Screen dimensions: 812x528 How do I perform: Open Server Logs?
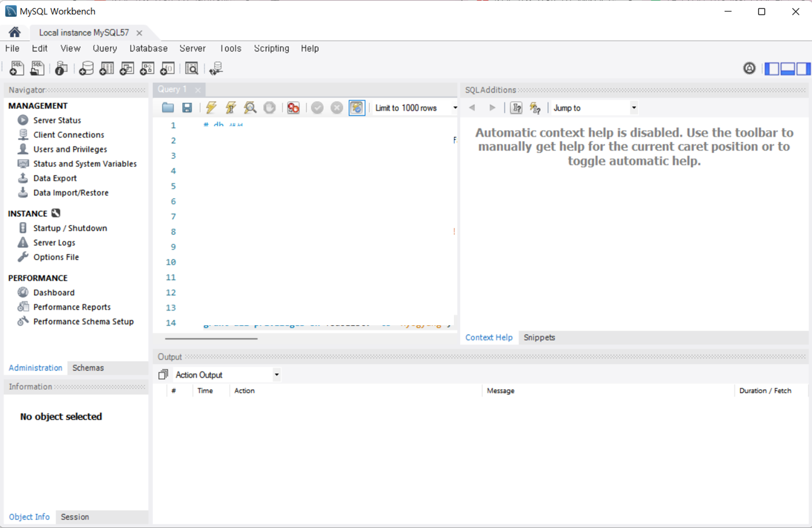(54, 243)
